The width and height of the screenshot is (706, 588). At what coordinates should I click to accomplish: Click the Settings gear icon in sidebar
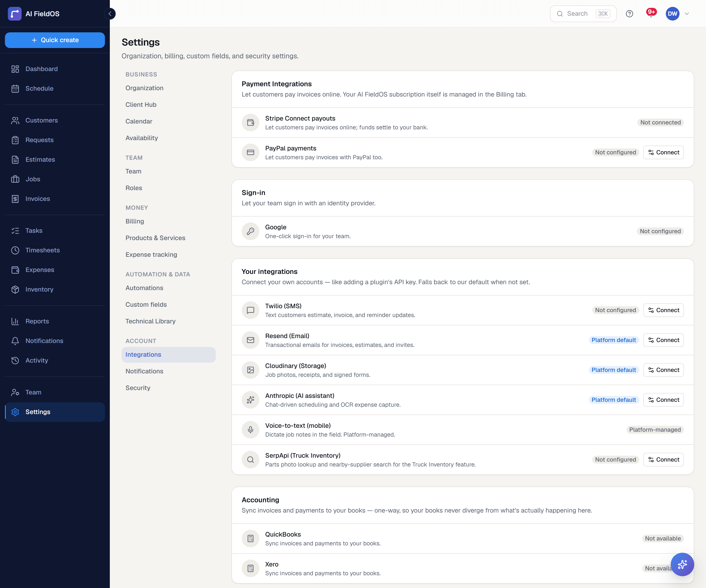[x=15, y=412]
